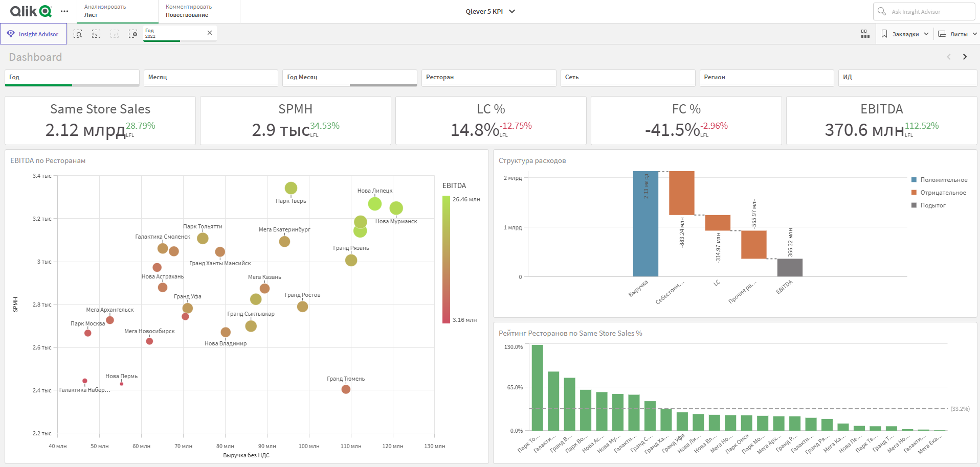Screen dimensions: 980x467
Task: Open the Insight Advisor panel
Action: click(x=34, y=34)
